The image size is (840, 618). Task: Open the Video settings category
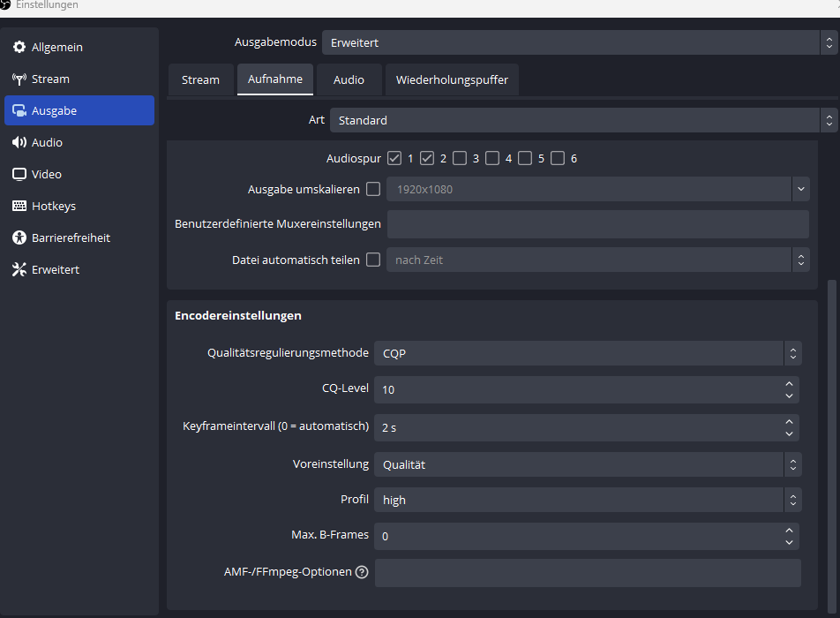tap(79, 174)
